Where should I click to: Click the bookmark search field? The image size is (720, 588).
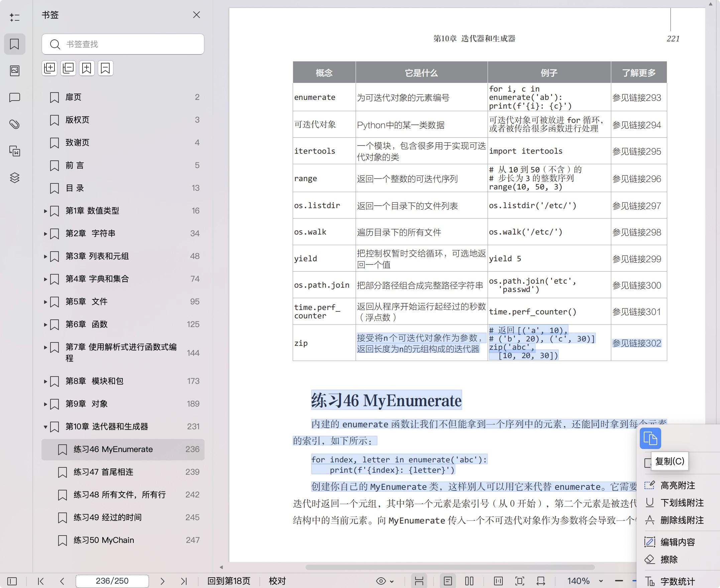pos(123,44)
